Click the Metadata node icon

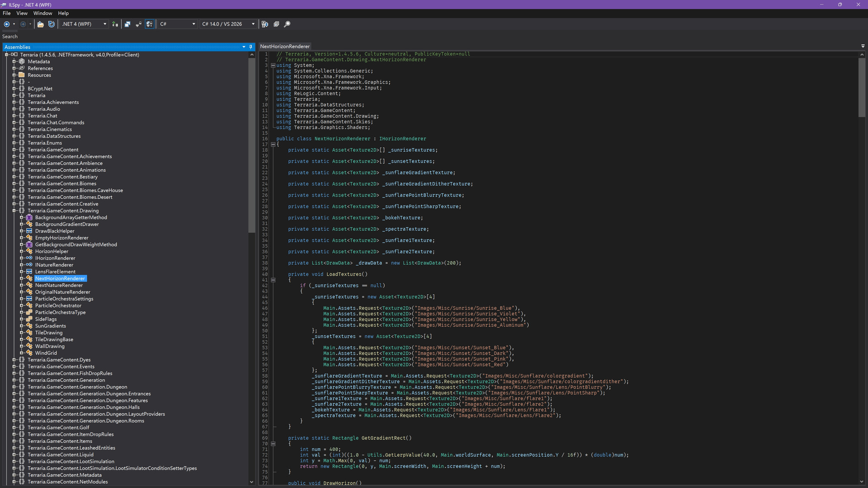(22, 61)
